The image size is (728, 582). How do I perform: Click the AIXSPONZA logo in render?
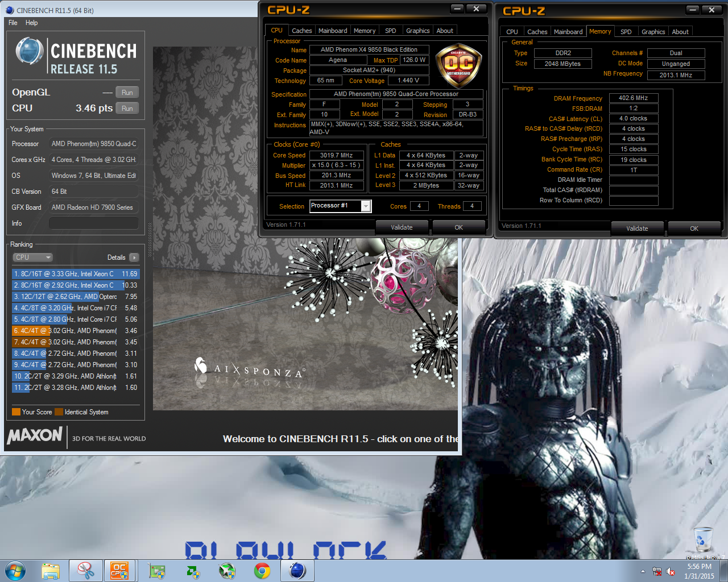point(249,368)
